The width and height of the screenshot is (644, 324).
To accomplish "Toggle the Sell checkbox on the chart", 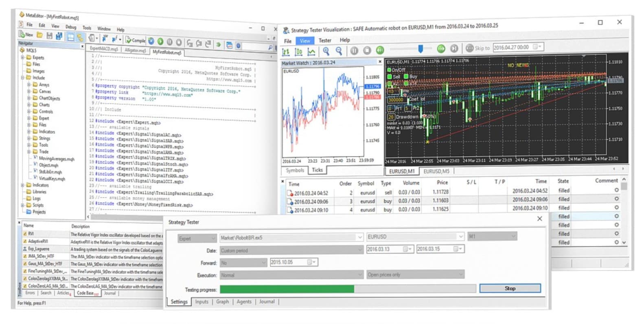I will tap(390, 77).
